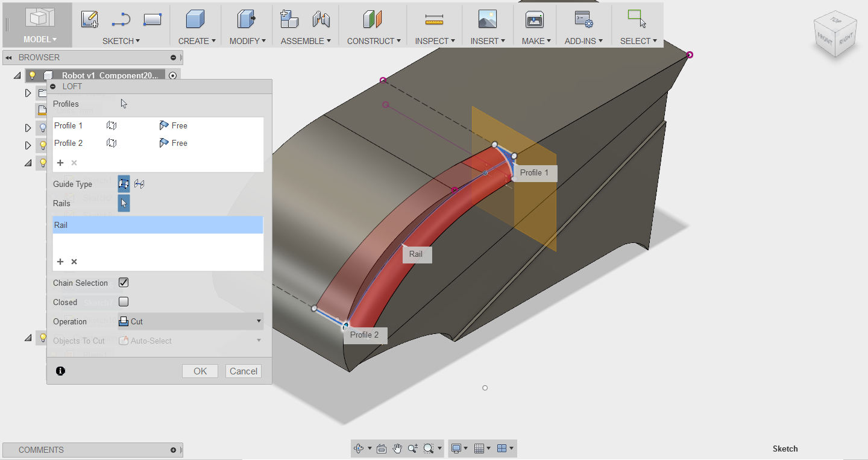Screen dimensions: 868x460
Task: Add a new profile with plus icon
Action: [x=60, y=163]
